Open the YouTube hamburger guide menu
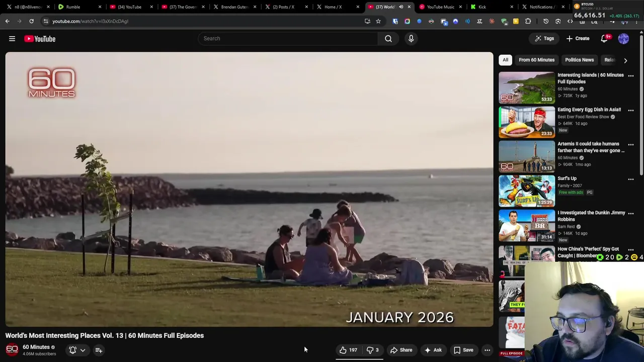 [x=12, y=39]
